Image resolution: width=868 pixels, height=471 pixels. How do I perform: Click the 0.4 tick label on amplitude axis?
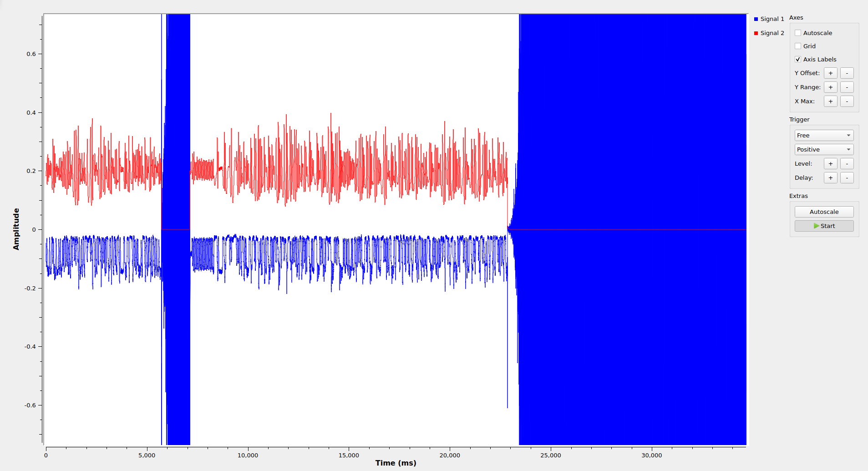(x=31, y=112)
